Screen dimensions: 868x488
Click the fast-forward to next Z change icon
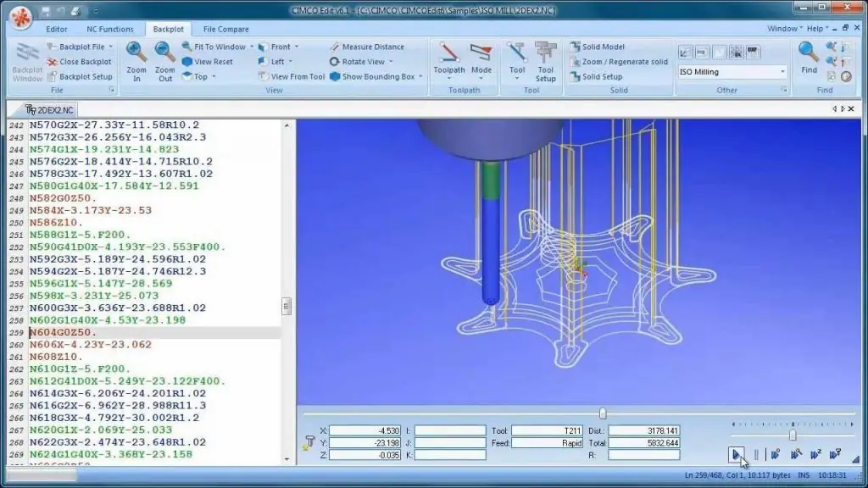click(x=815, y=455)
